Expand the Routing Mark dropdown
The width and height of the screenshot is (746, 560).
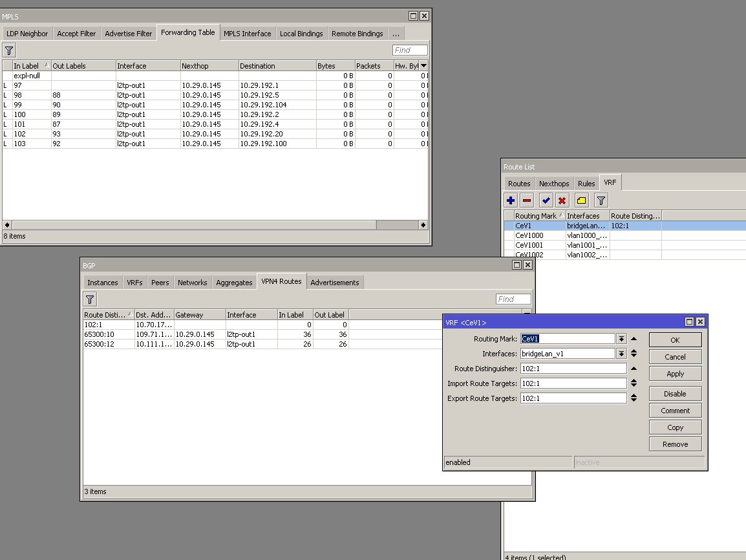pos(621,339)
